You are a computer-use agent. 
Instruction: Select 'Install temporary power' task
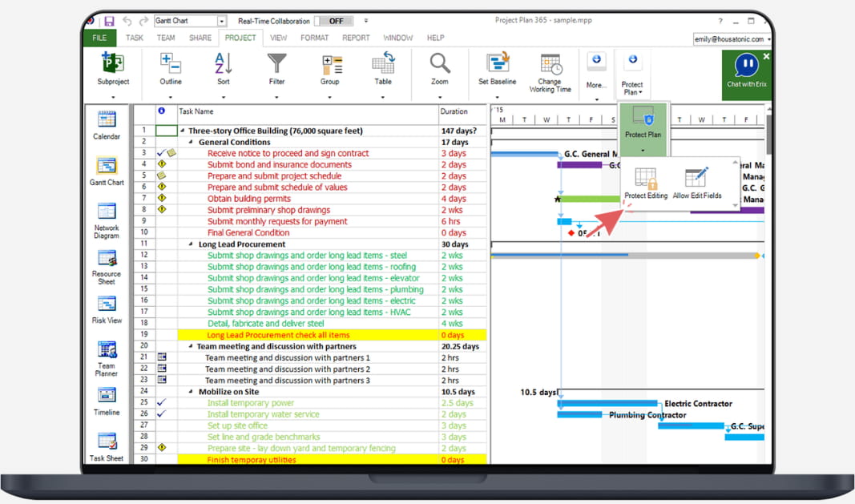pyautogui.click(x=250, y=403)
